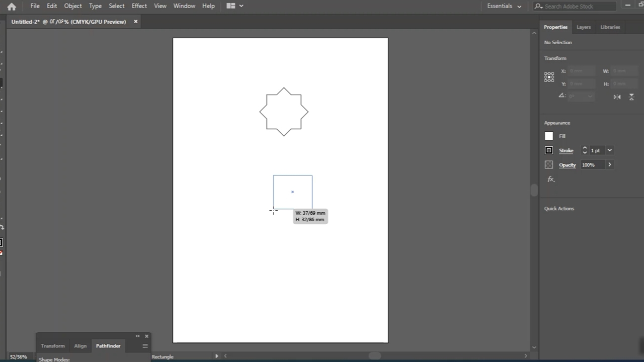Viewport: 644px width, 362px height.
Task: Click the Opacity checkerboard icon
Action: (549, 165)
